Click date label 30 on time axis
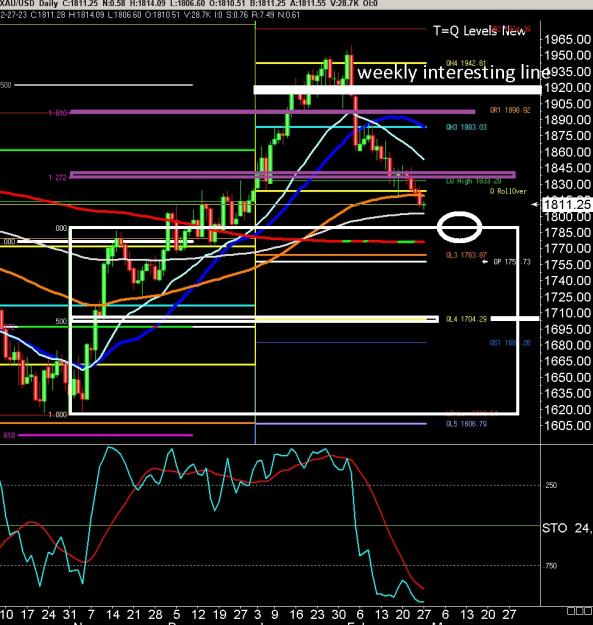 (x=338, y=614)
